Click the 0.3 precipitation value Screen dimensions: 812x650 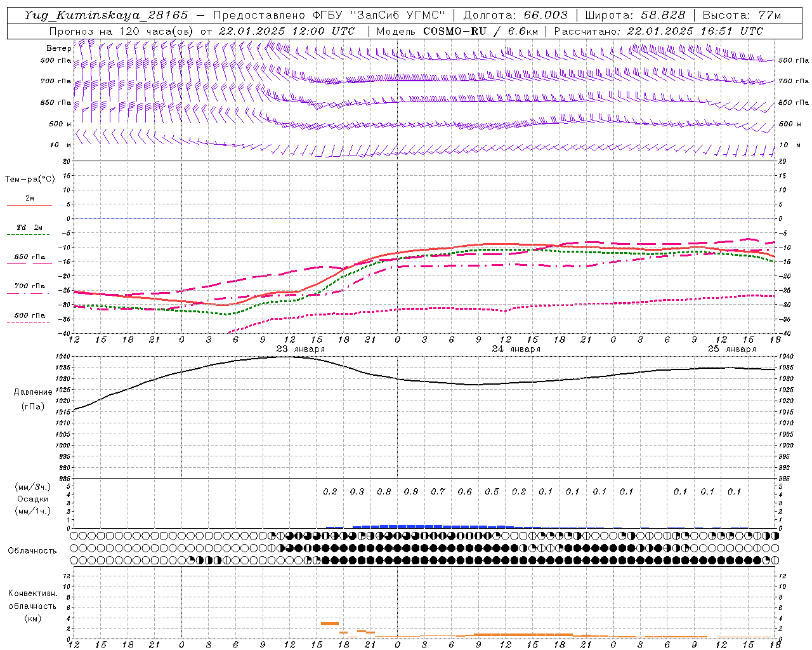pyautogui.click(x=357, y=492)
